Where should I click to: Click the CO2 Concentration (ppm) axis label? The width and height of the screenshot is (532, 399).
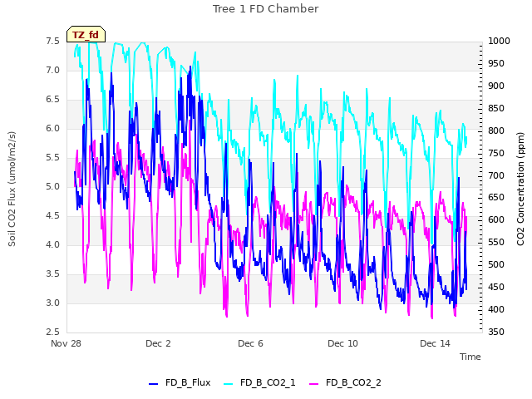click(520, 189)
